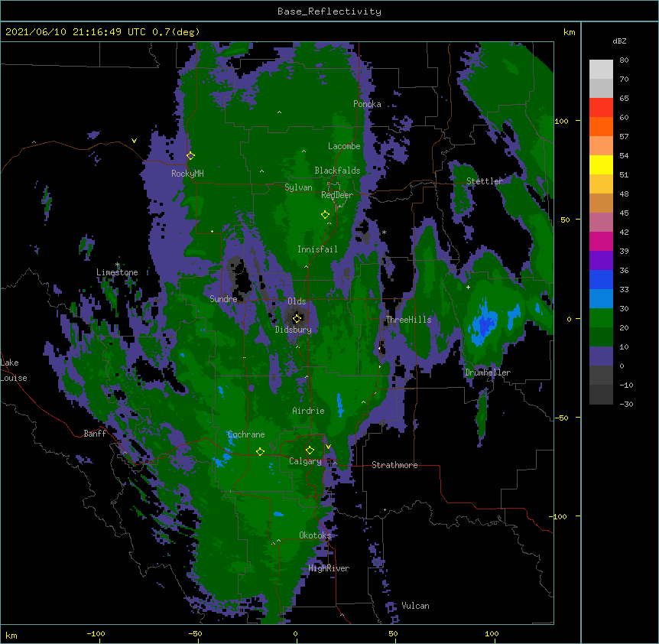The height and width of the screenshot is (644, 659).
Task: Click the Sylvan label
Action: [298, 187]
